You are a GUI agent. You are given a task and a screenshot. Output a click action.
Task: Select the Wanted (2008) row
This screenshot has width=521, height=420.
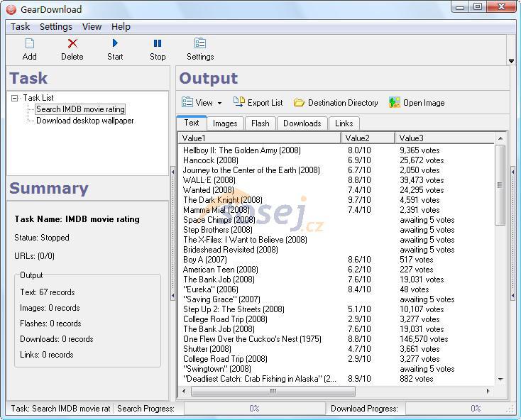[x=336, y=190]
